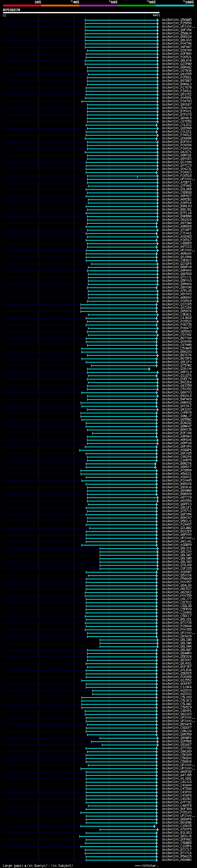Screen dimensions: 197x868
Task: Select hit UniRef100_C5YYM2
Action: 177,335
